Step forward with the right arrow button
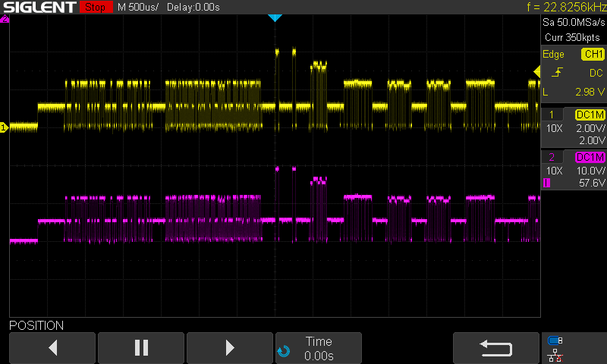Image resolution: width=607 pixels, height=364 pixels. [230, 348]
